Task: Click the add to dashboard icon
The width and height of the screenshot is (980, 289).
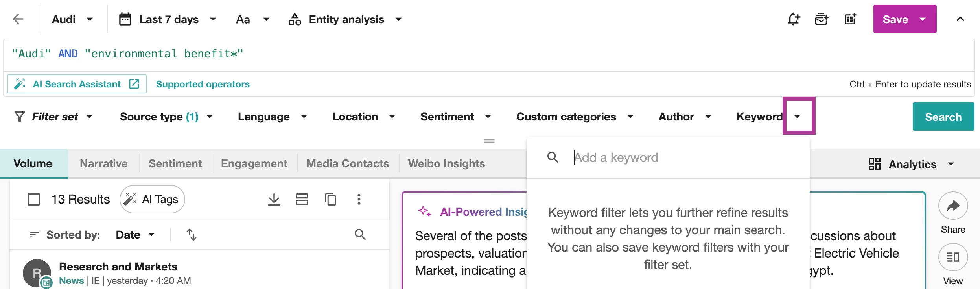Action: pyautogui.click(x=850, y=19)
